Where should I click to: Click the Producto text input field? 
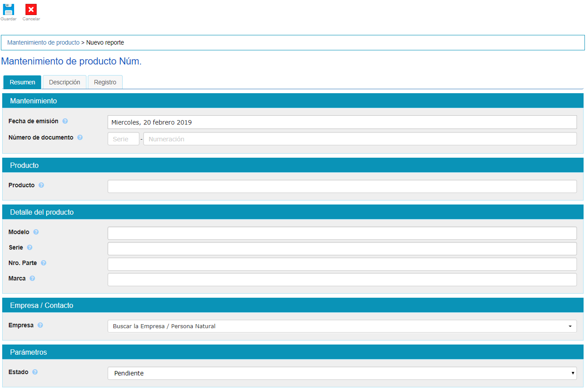pos(342,186)
